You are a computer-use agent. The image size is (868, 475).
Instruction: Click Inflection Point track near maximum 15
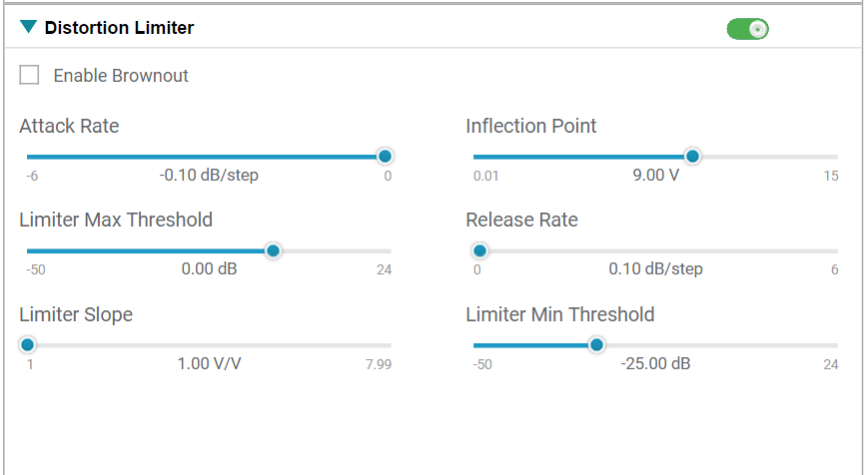point(829,157)
